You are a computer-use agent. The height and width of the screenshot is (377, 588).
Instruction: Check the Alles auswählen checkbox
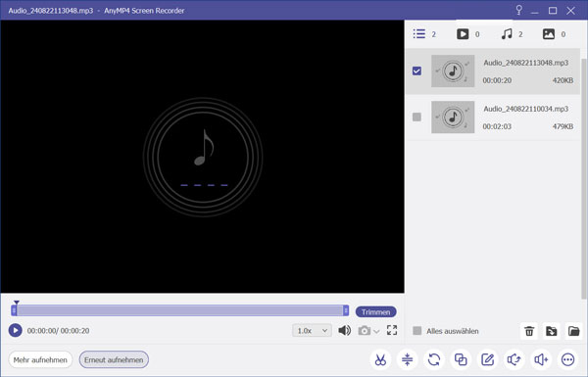coord(417,331)
